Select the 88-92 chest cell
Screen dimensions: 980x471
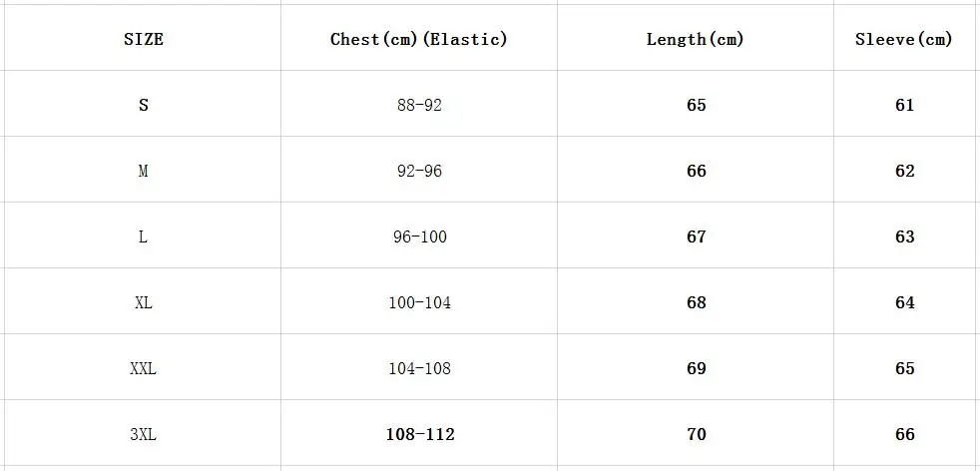(419, 104)
